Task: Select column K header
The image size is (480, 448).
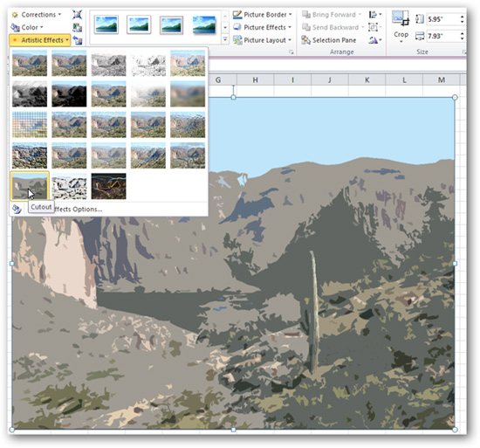Action: 367,80
